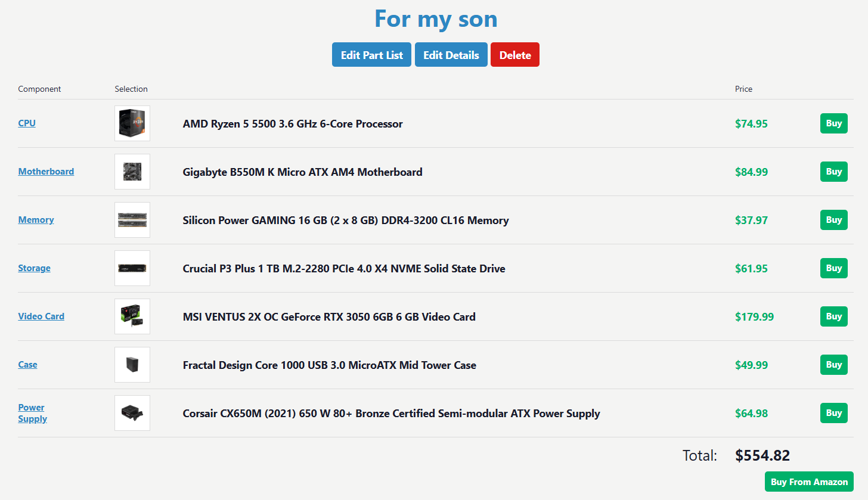Buy the Corsair CX650M power supply
Viewport: 868px width, 500px height.
coord(833,413)
